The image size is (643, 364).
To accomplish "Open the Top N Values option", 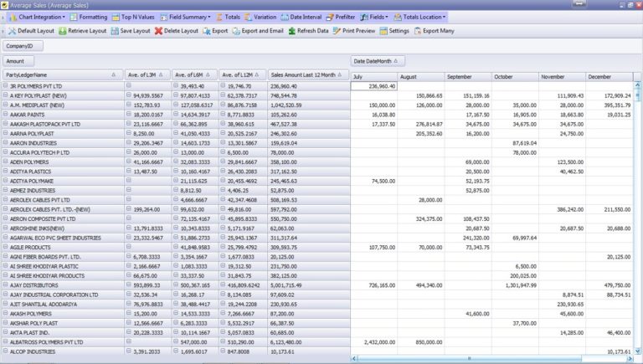I will point(134,17).
